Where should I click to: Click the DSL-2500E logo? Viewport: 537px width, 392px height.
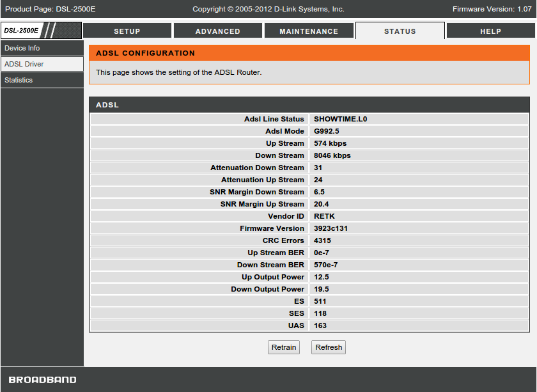point(41,31)
